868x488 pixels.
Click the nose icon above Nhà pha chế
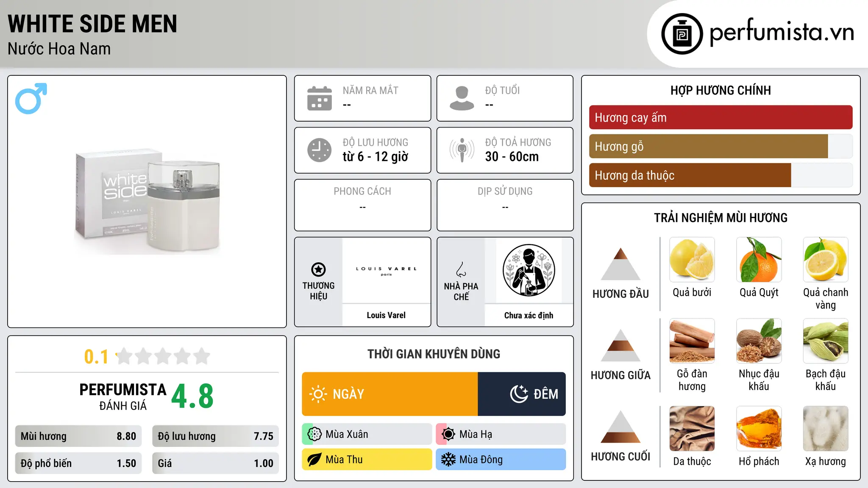pyautogui.click(x=461, y=269)
